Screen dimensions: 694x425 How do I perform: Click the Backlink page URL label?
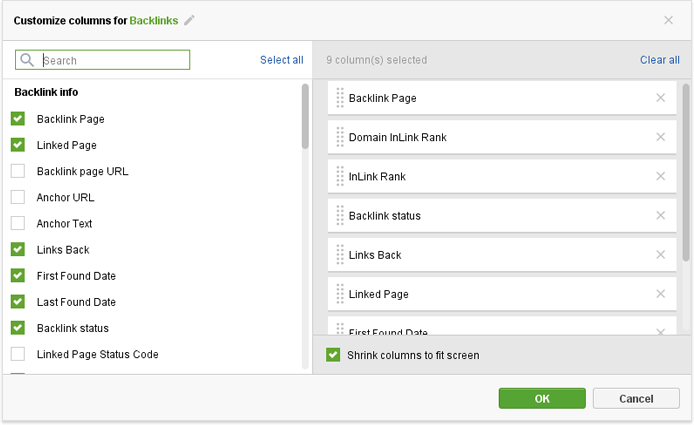click(x=82, y=171)
